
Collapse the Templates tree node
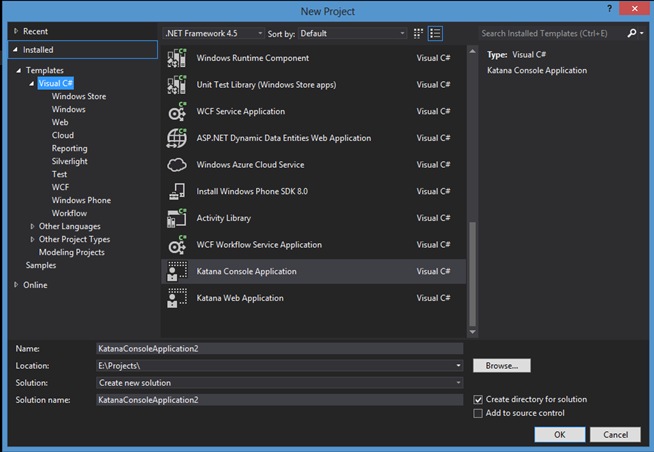coord(18,70)
